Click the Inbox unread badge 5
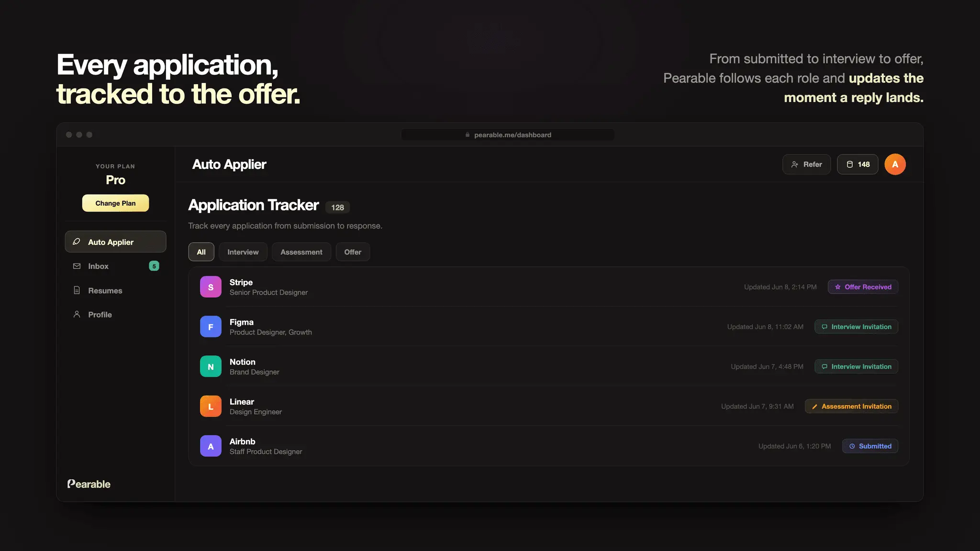The image size is (980, 551). [154, 266]
